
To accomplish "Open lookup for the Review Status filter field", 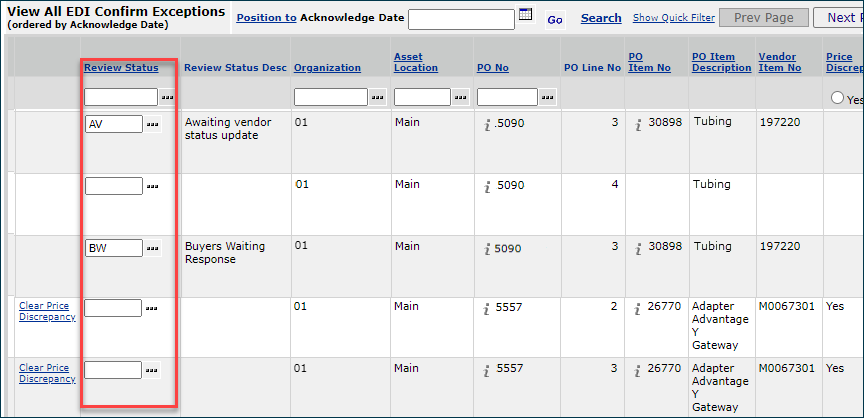I will pyautogui.click(x=168, y=97).
